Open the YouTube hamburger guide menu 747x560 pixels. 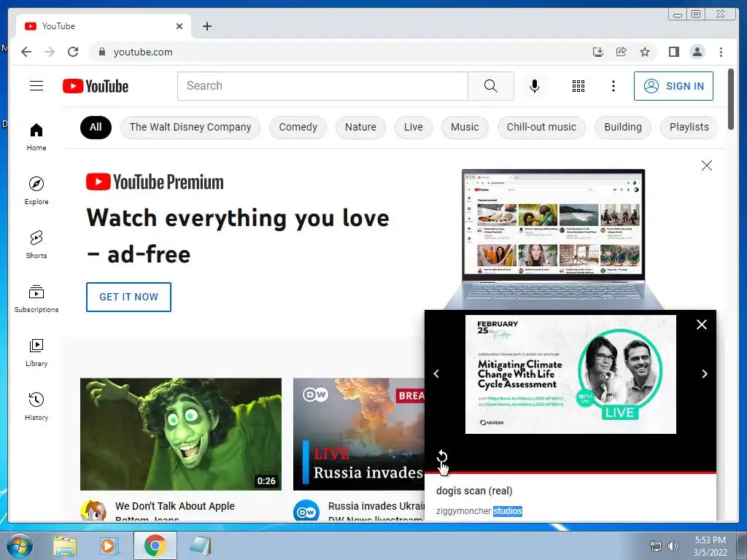[x=36, y=86]
